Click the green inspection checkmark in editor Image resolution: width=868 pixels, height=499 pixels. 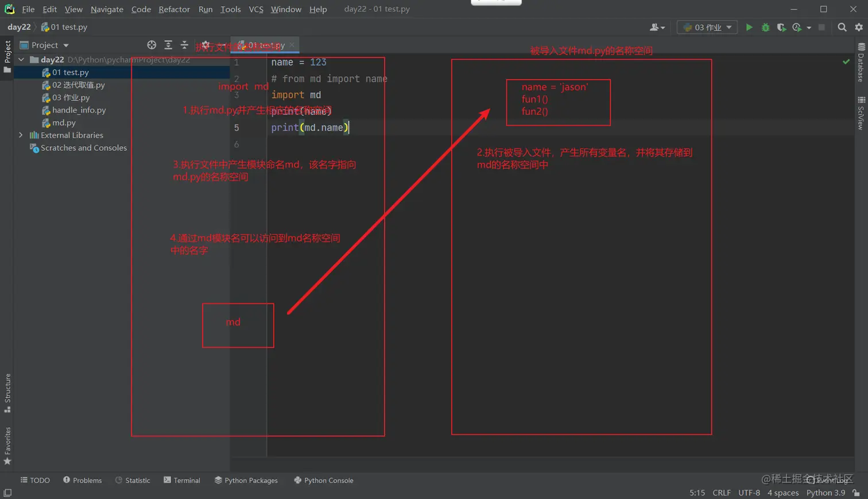(x=846, y=61)
